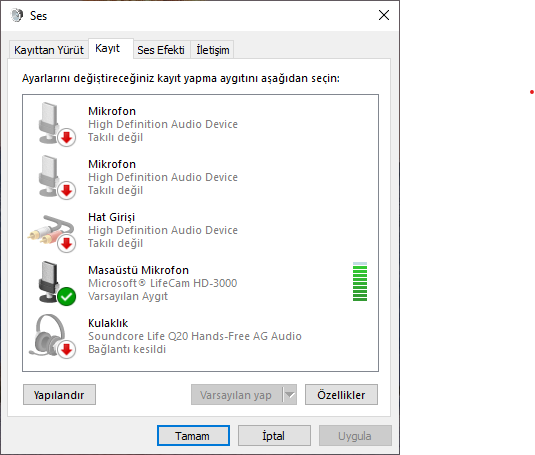Image resolution: width=535 pixels, height=455 pixels.
Task: Click the Ses speaker icon in title bar
Action: point(17,15)
